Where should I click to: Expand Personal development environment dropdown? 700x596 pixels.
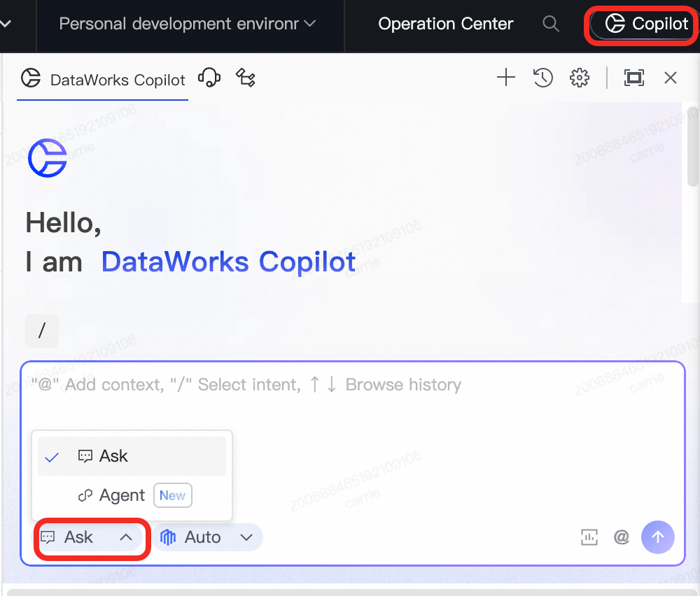coord(187,24)
